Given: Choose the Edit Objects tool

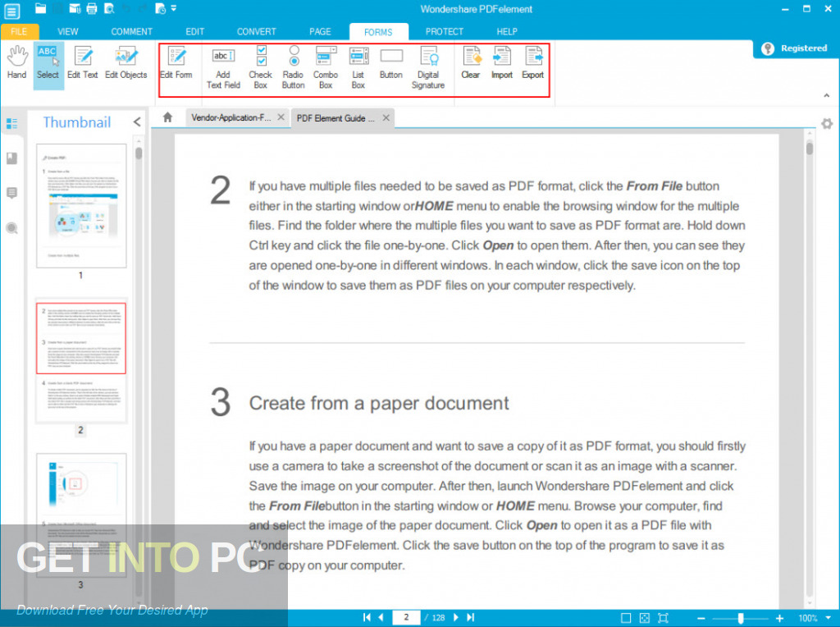Looking at the screenshot, I should pyautogui.click(x=126, y=62).
